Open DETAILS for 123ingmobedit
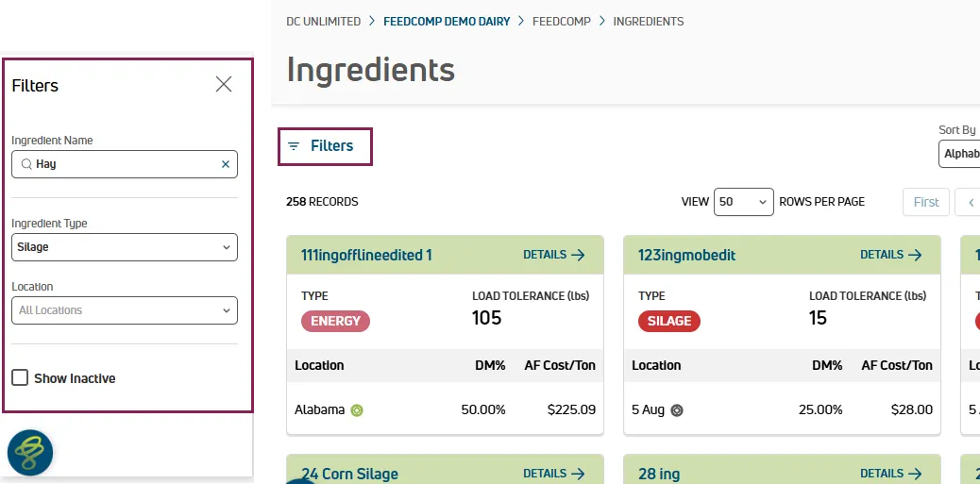The image size is (980, 484). click(891, 255)
